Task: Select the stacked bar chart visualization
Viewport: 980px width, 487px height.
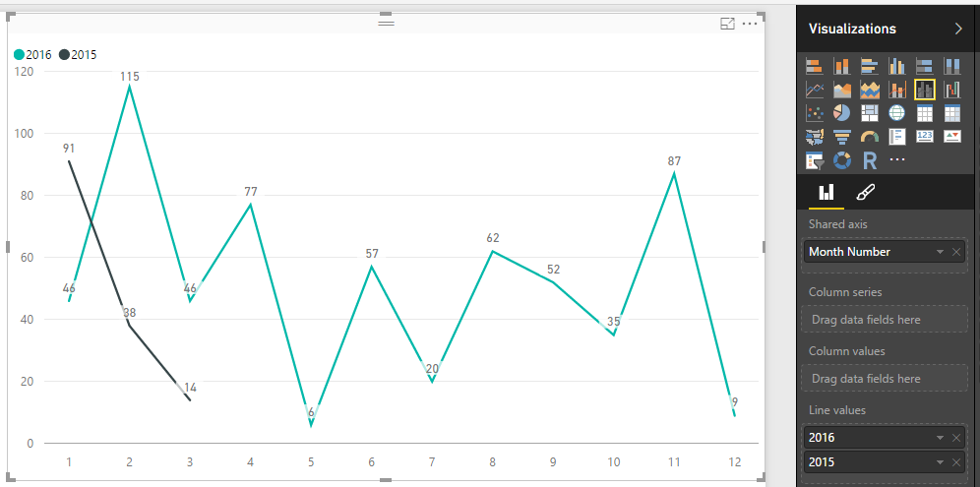Action: [815, 66]
